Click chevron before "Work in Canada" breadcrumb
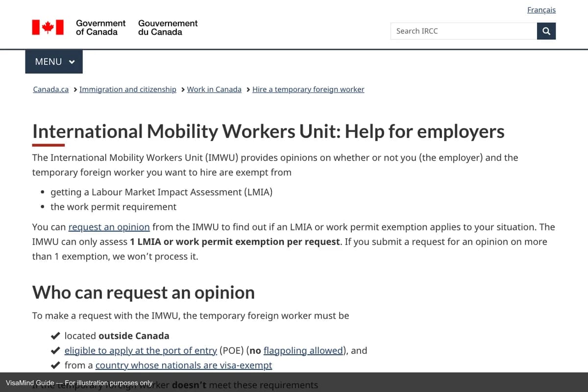Viewport: 588px width, 392px height. click(x=183, y=90)
